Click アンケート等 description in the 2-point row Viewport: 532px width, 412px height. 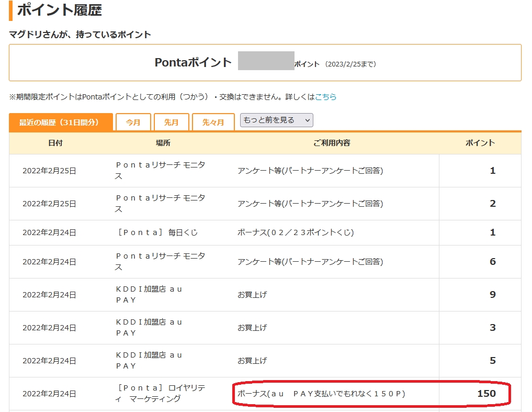310,204
